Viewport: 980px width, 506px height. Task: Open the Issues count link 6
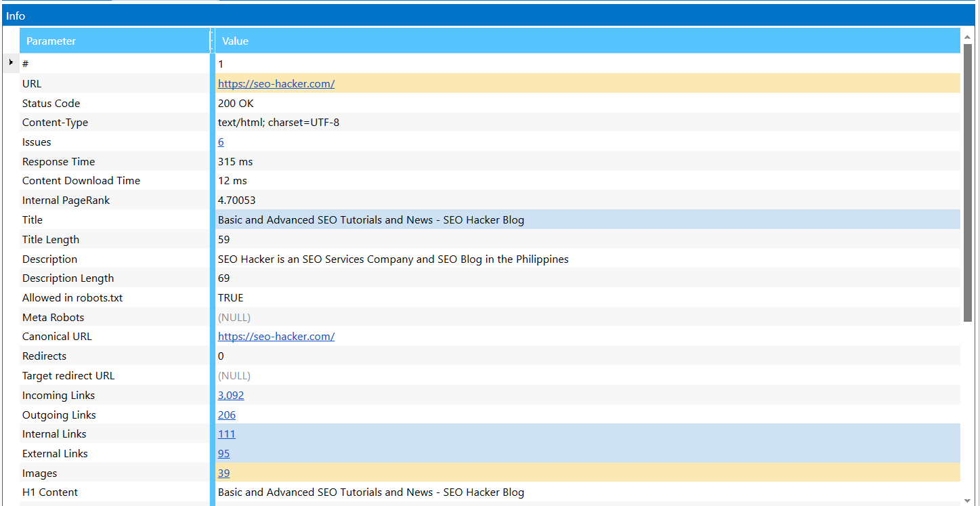pyautogui.click(x=221, y=142)
